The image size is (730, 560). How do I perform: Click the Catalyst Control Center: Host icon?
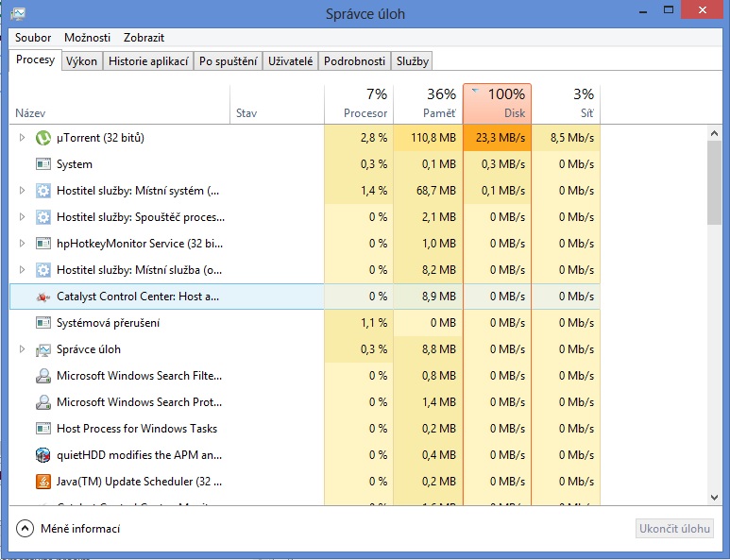click(43, 297)
